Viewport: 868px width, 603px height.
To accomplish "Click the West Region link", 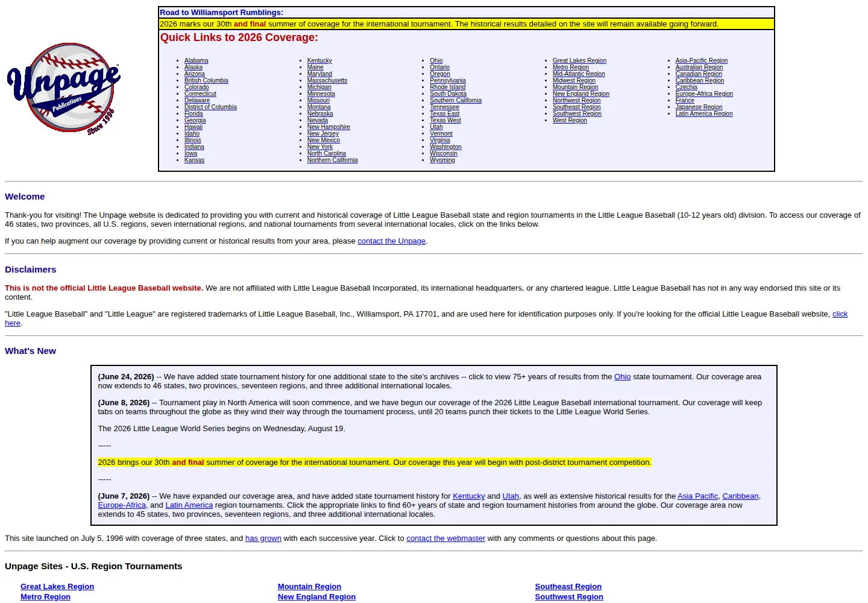I will (x=570, y=121).
